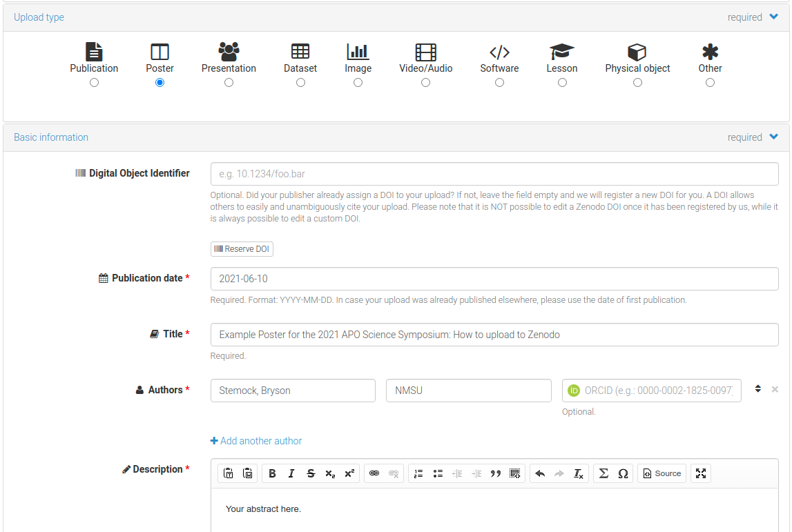Click the Image bar chart icon

[x=358, y=52]
